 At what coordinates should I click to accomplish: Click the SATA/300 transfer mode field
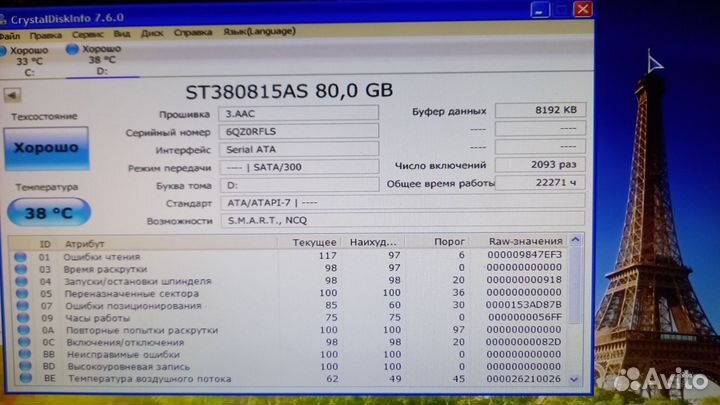pyautogui.click(x=299, y=167)
